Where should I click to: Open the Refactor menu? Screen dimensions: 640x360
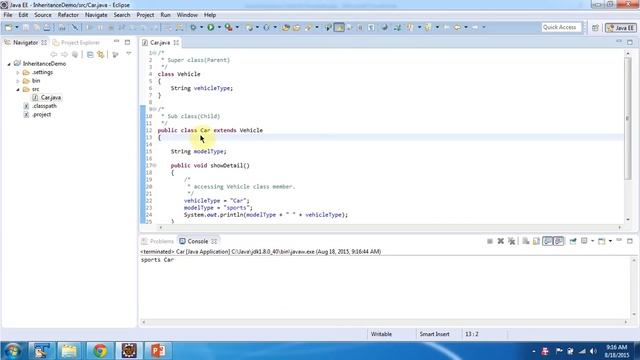point(68,15)
